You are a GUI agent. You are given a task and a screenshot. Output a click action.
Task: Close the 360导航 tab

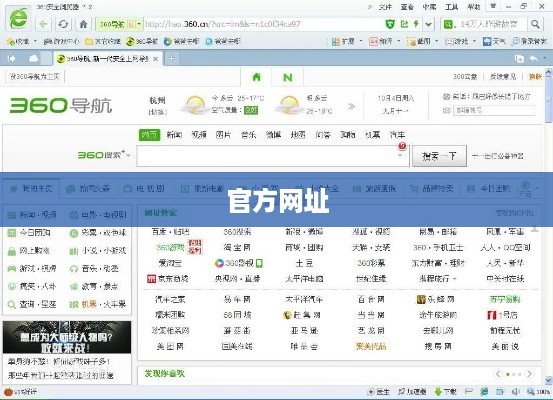coord(155,59)
